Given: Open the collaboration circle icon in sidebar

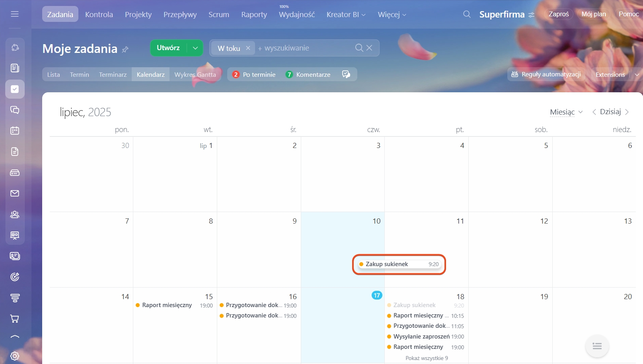Looking at the screenshot, I should point(15,47).
